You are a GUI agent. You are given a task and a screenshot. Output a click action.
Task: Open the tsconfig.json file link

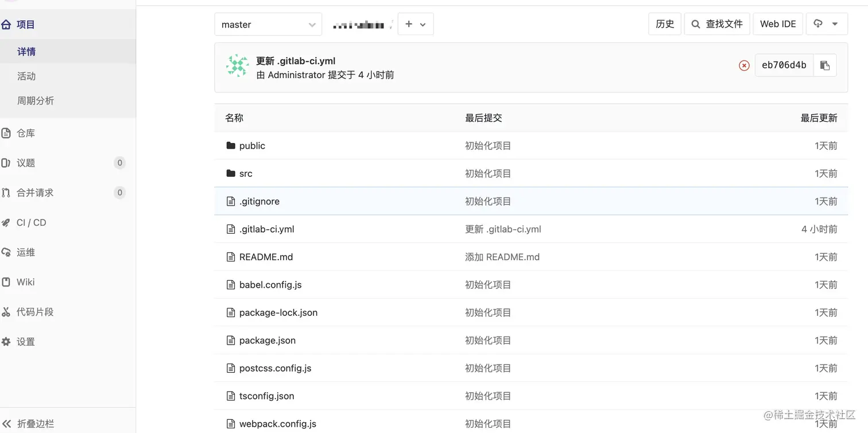267,396
